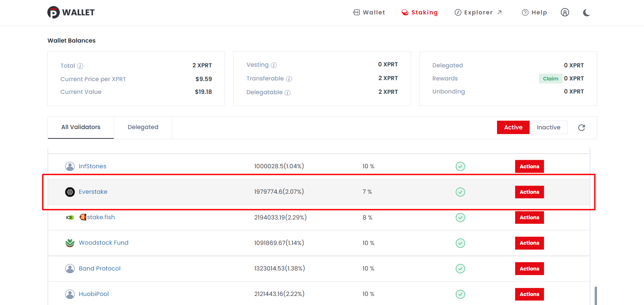Click info icon beside Delegatable
Screen dimensions: 644x305
[288, 93]
